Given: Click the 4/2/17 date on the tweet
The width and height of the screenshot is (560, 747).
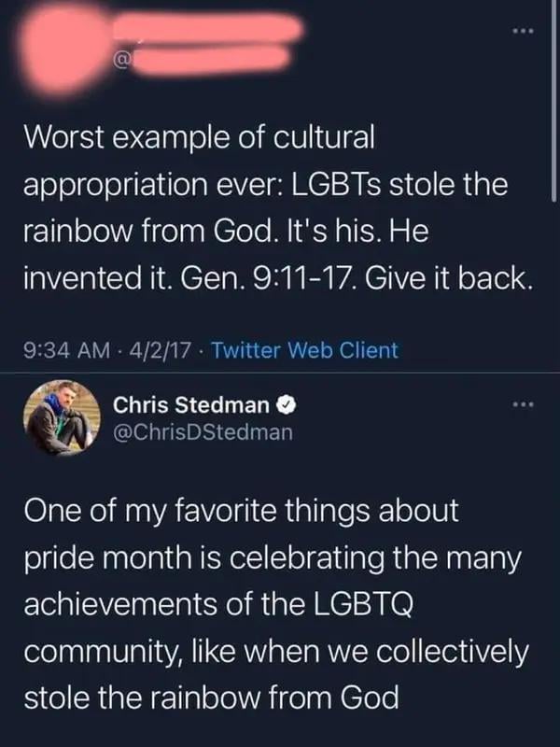Looking at the screenshot, I should point(162,350).
